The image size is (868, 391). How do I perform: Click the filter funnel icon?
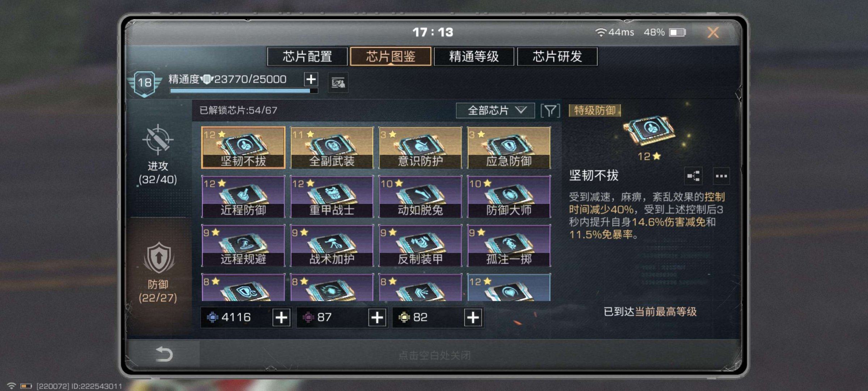(x=550, y=110)
